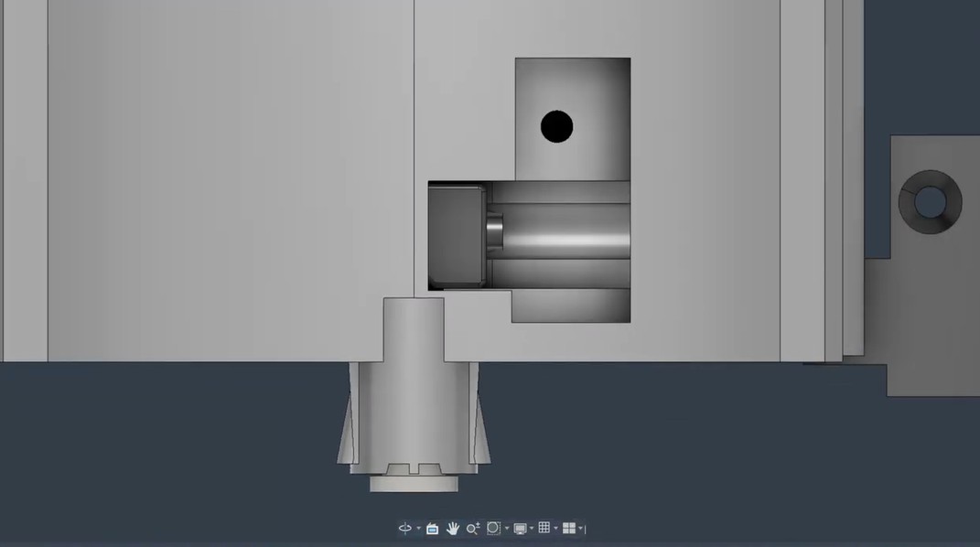Image resolution: width=980 pixels, height=547 pixels.
Task: Expand the Grid and Snaps dropdown arrow
Action: tap(555, 529)
